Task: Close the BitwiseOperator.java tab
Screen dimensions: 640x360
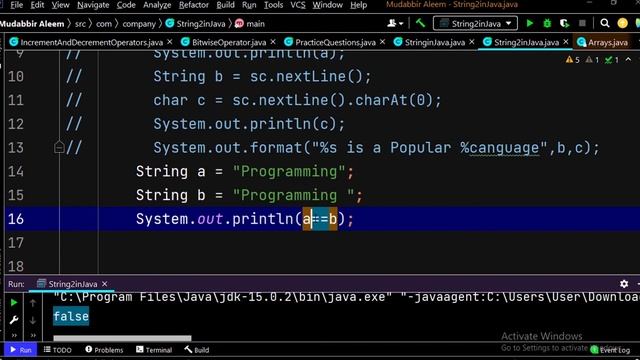Action: click(x=273, y=42)
